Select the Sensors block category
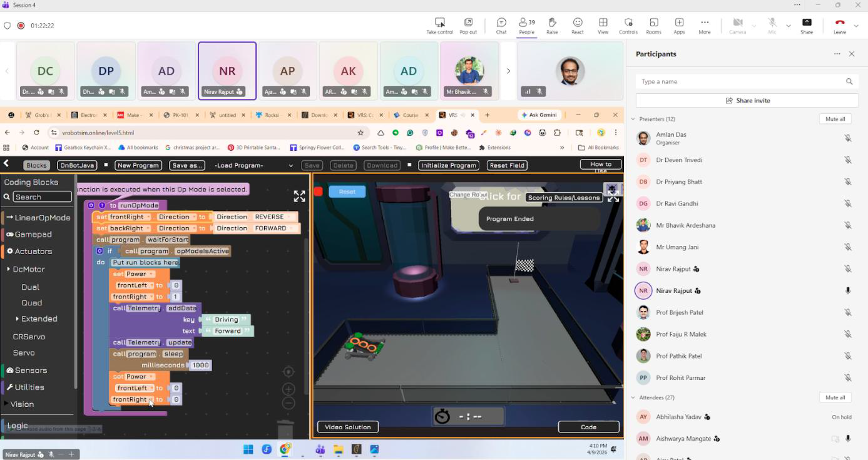Image resolution: width=868 pixels, height=460 pixels. coord(27,370)
